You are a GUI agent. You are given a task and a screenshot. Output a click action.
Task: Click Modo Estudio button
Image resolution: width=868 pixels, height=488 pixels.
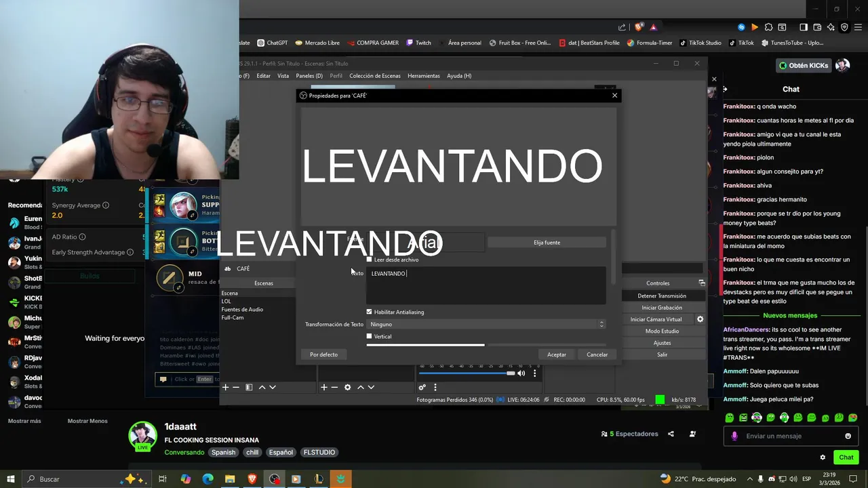point(662,331)
